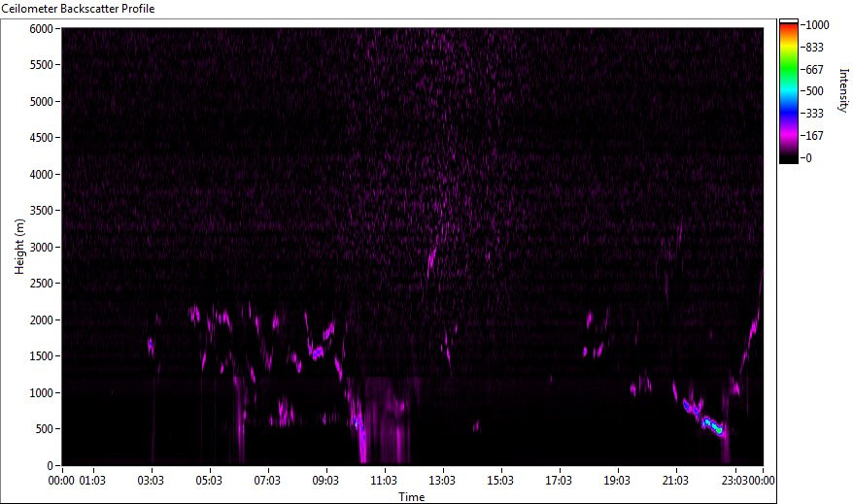Click the 09:03 time tick label
This screenshot has width=853, height=504.
coord(325,481)
